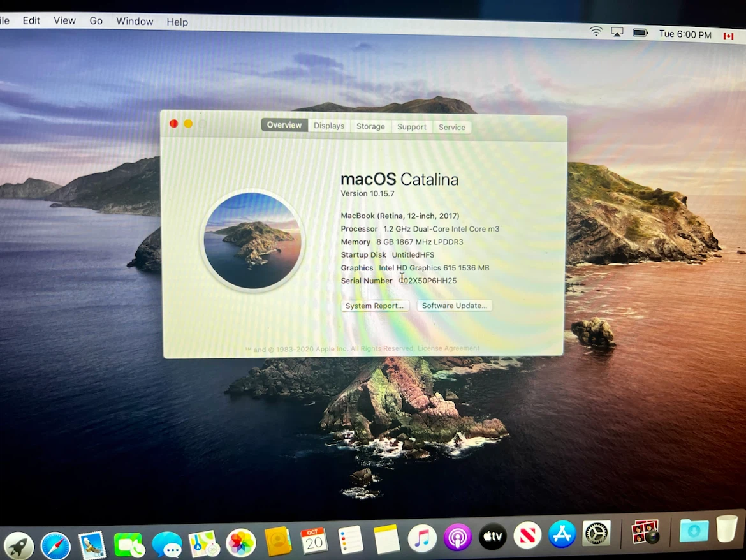The image size is (746, 560).
Task: Click the Processor 1.2 GHz line
Action: 420,229
